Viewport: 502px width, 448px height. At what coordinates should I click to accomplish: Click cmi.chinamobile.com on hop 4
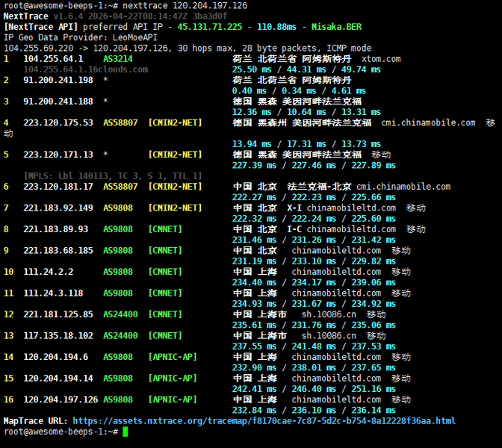pos(428,122)
